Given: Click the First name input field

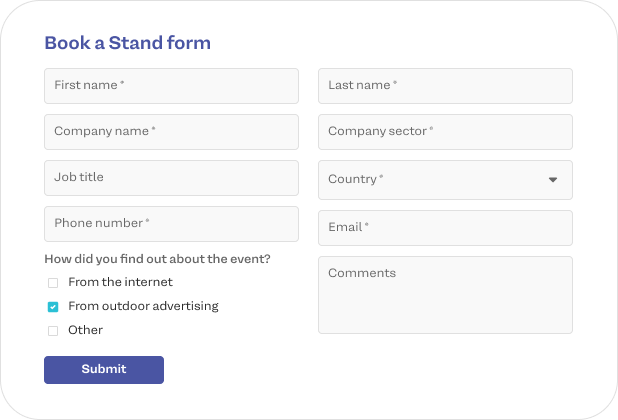Looking at the screenshot, I should pos(171,86).
